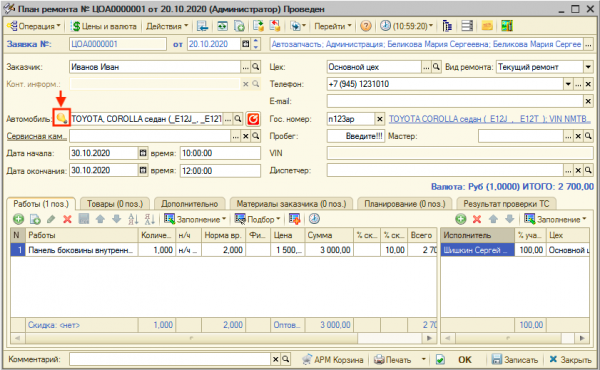This screenshot has width=600, height=370.
Task: Click the green check icon left of OK
Action: pyautogui.click(x=440, y=360)
